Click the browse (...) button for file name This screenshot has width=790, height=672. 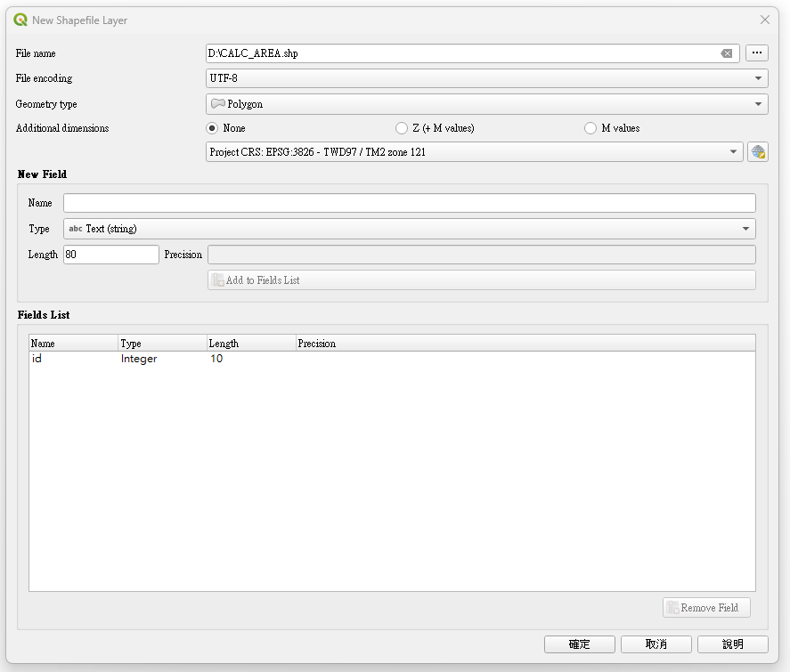(x=756, y=53)
